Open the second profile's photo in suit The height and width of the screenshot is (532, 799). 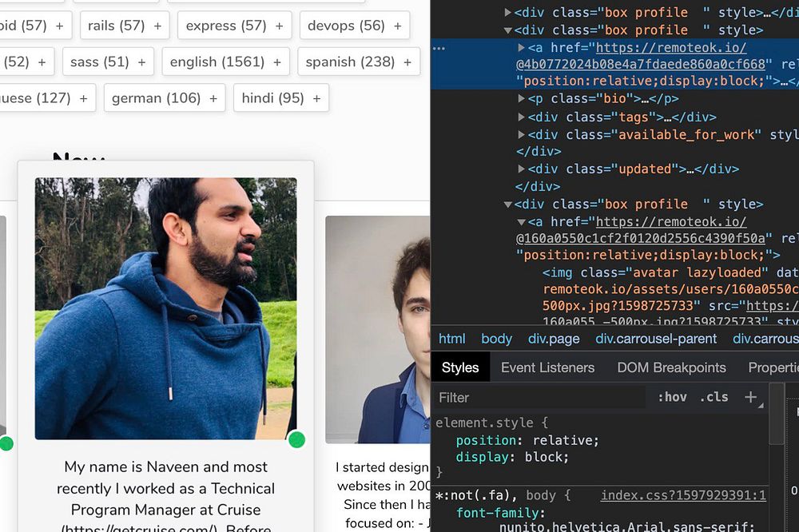click(x=378, y=329)
